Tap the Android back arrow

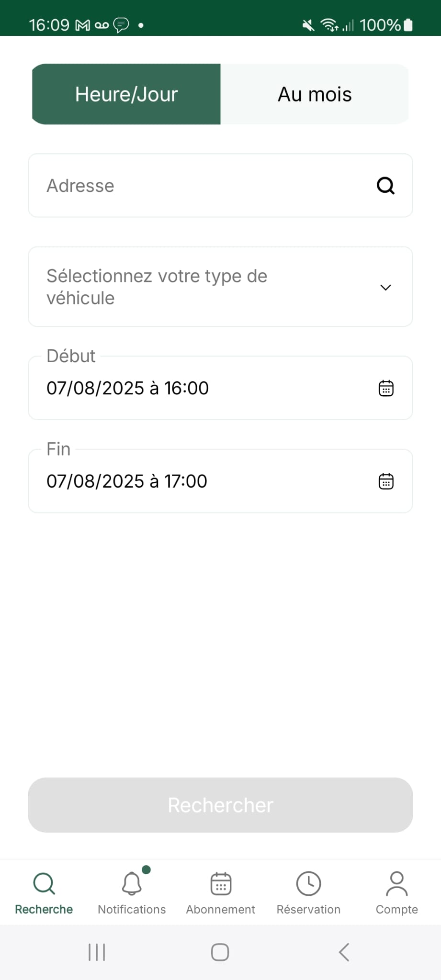(344, 952)
